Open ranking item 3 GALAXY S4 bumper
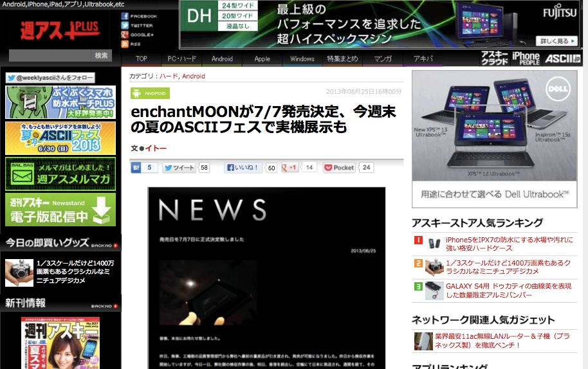This screenshot has height=369, width=588. pos(508,291)
